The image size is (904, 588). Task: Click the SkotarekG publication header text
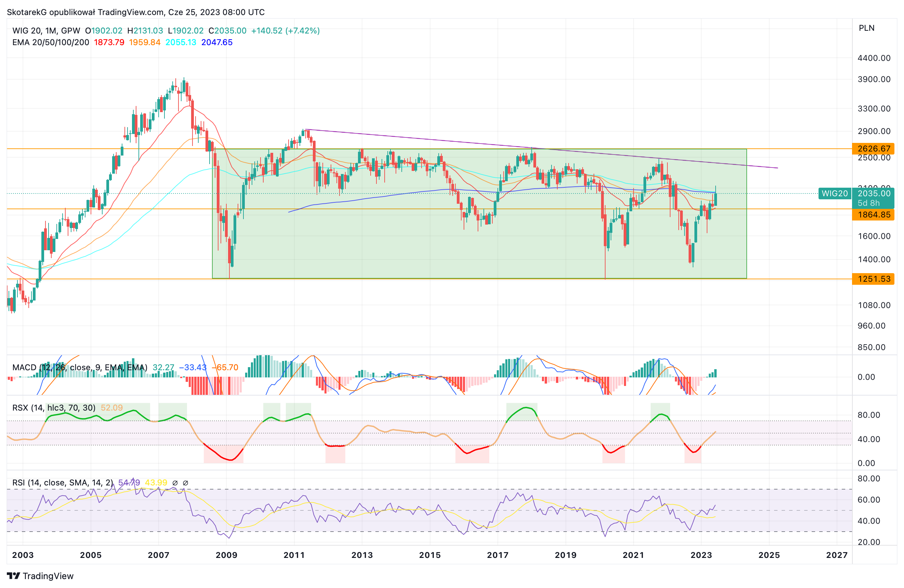[136, 12]
